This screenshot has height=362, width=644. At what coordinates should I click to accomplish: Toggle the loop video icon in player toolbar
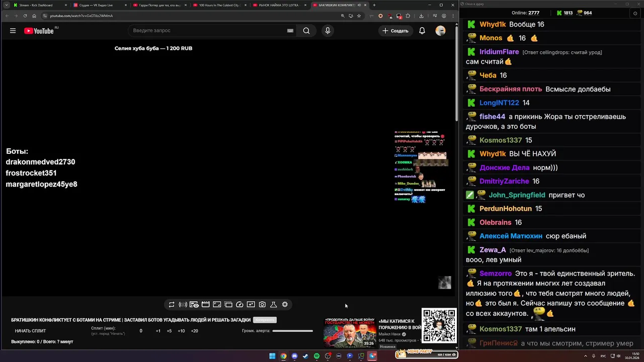[172, 305]
